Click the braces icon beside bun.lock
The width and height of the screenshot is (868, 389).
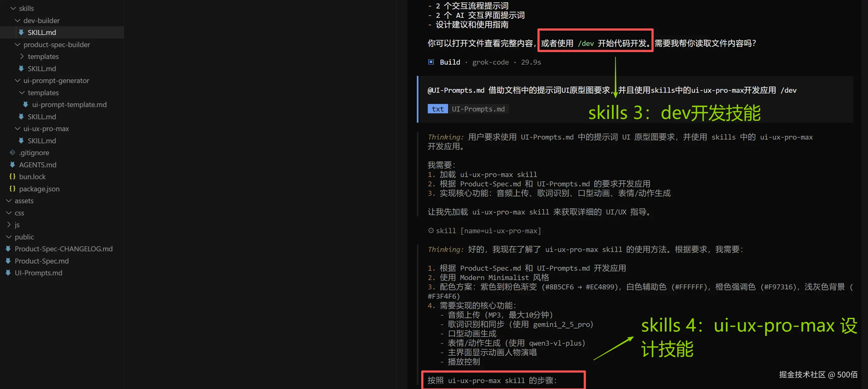pyautogui.click(x=12, y=176)
